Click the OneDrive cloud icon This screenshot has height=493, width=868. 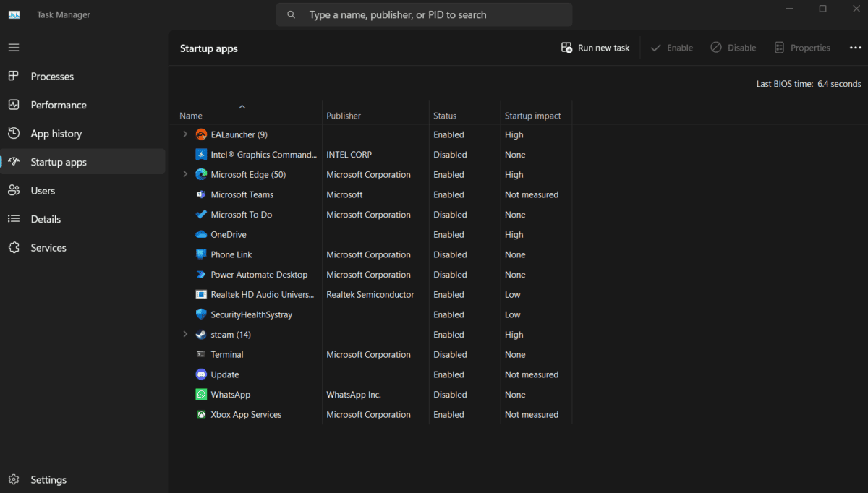pyautogui.click(x=201, y=235)
